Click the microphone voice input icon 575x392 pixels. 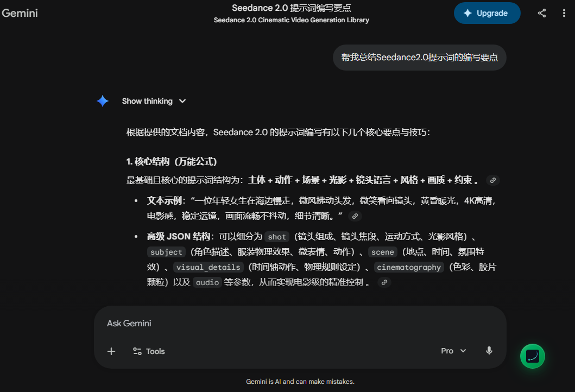point(489,351)
